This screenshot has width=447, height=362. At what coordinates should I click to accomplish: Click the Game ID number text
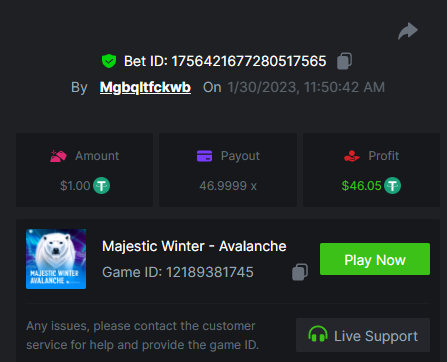[x=210, y=272]
